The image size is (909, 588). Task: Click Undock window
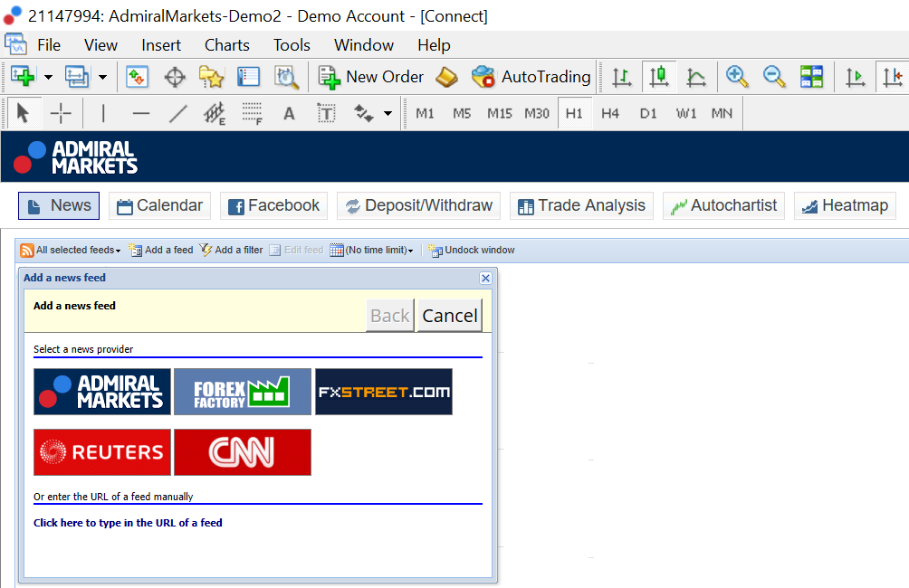click(x=472, y=251)
